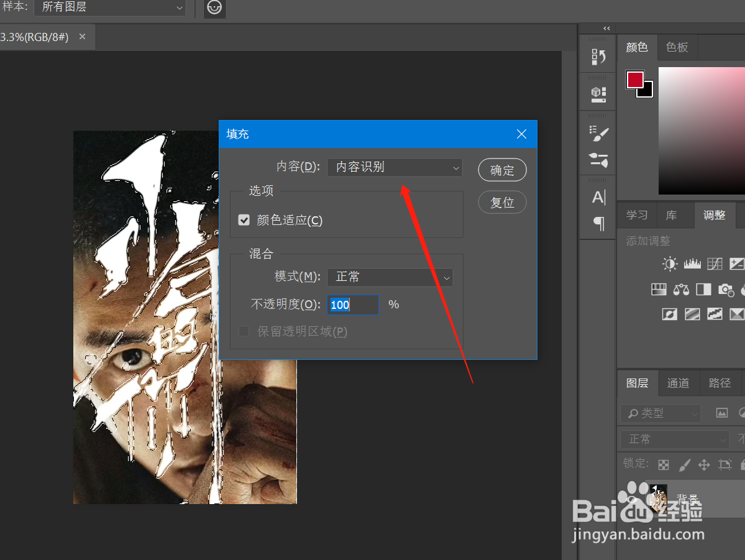This screenshot has width=745, height=560.
Task: Click lock position move icon
Action: [x=704, y=464]
